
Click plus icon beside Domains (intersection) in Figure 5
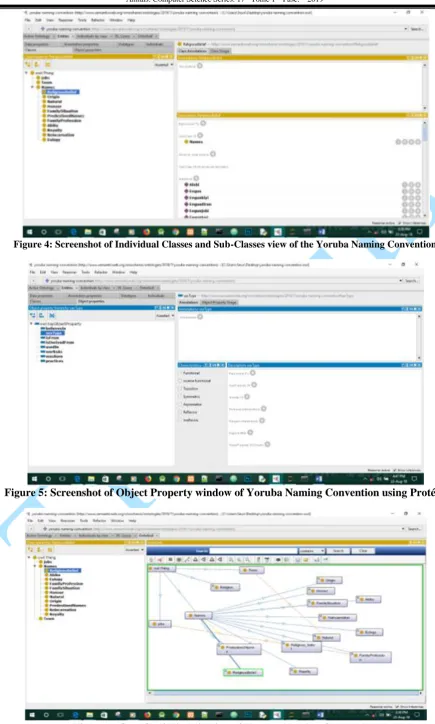click(264, 408)
